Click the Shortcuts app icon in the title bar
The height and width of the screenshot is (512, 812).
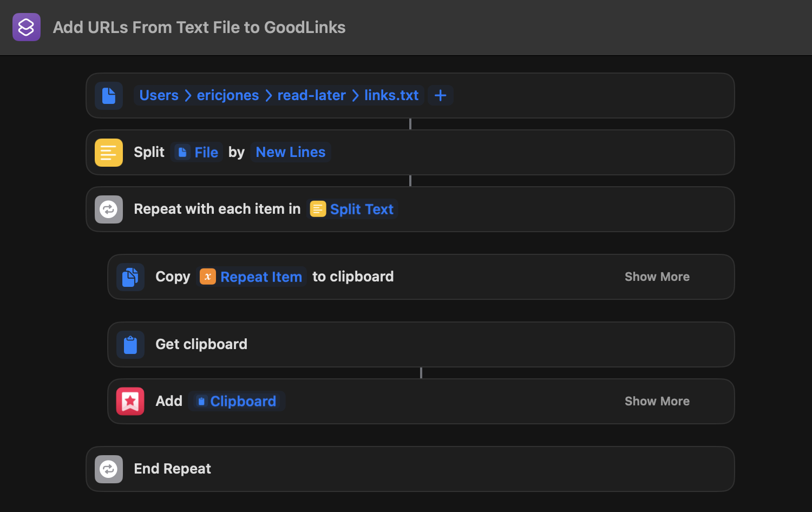click(26, 27)
